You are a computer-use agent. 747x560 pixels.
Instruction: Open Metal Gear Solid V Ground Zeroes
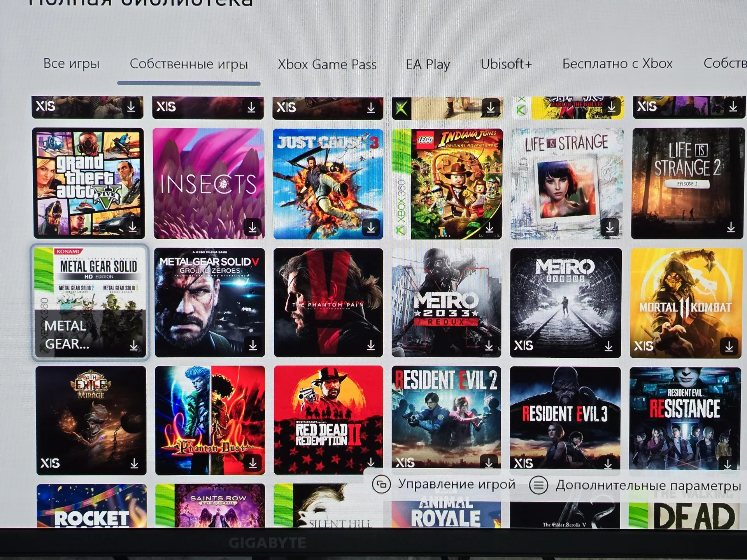pyautogui.click(x=210, y=303)
